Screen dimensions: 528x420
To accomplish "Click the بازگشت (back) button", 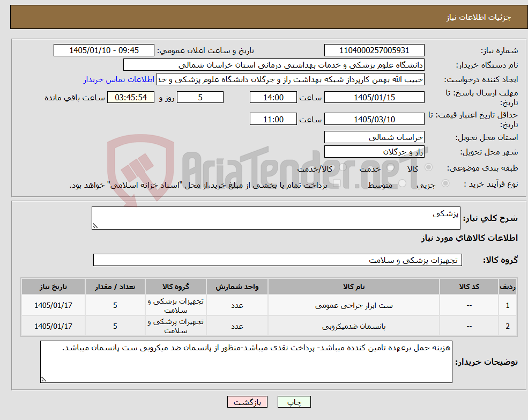I will point(247,402).
